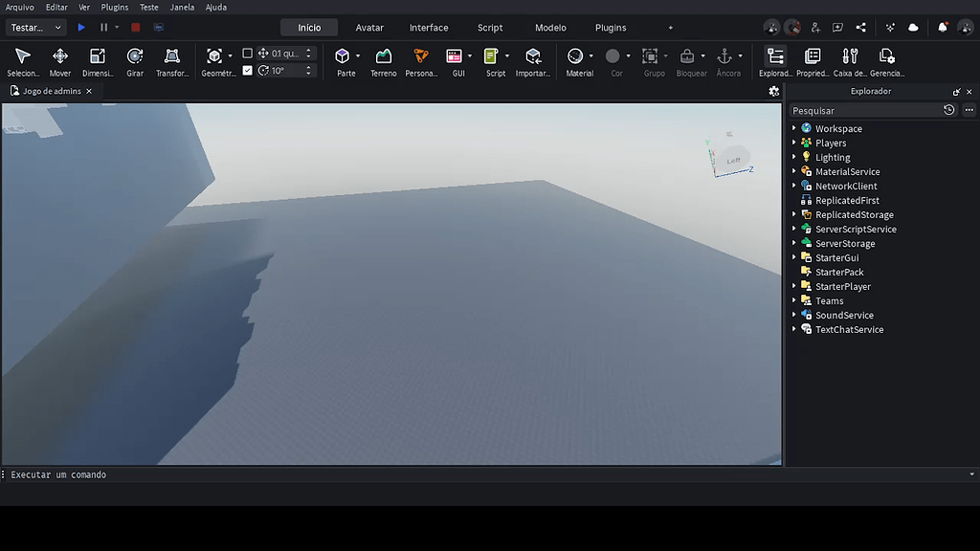Select the Selecionar tool

(23, 62)
